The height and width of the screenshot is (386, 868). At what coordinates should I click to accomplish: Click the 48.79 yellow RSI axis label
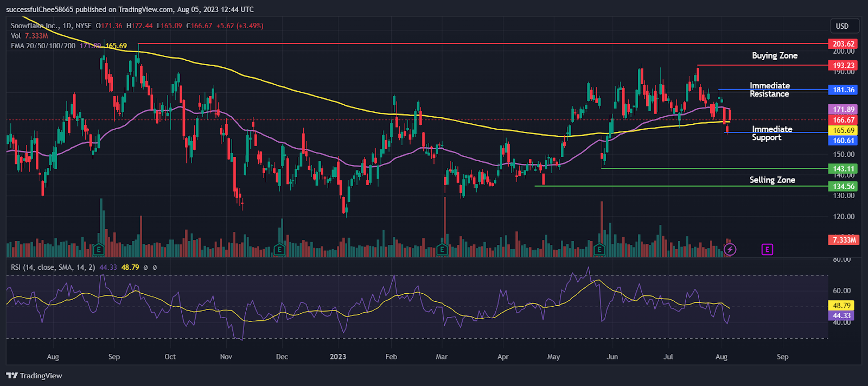841,306
